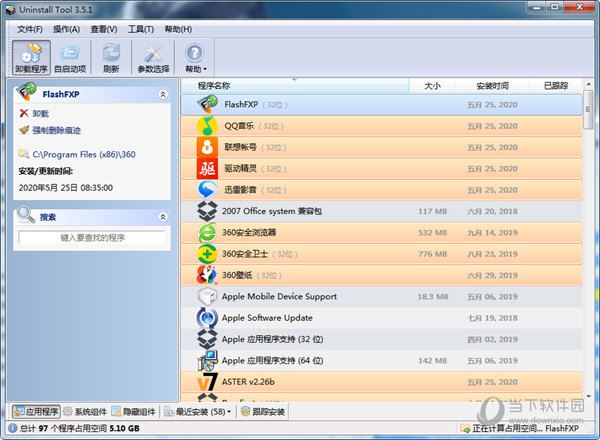Open the C:\Program Files (x86)\360 folder link
Screen dimensions: 600x440
(x=84, y=155)
